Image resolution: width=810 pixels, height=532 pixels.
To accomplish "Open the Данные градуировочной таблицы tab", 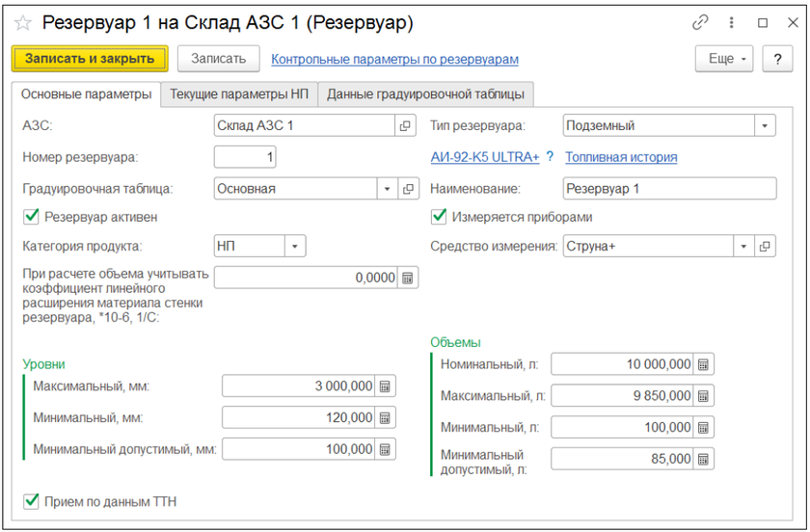I will click(425, 94).
